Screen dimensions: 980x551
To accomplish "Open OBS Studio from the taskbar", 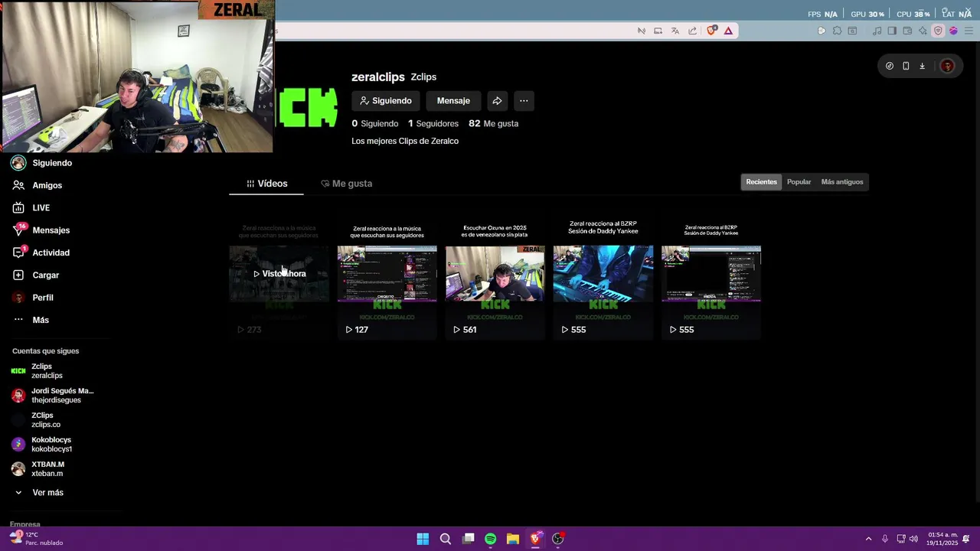I will point(558,539).
